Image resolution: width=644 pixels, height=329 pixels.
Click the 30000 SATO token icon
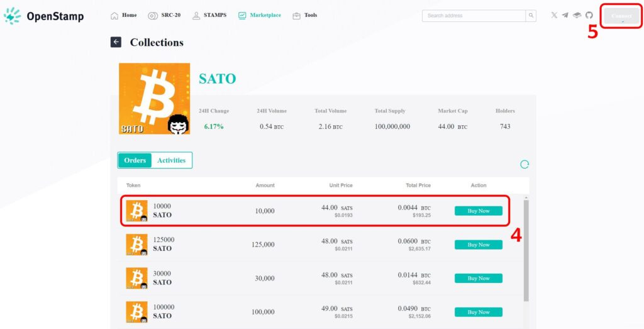136,278
